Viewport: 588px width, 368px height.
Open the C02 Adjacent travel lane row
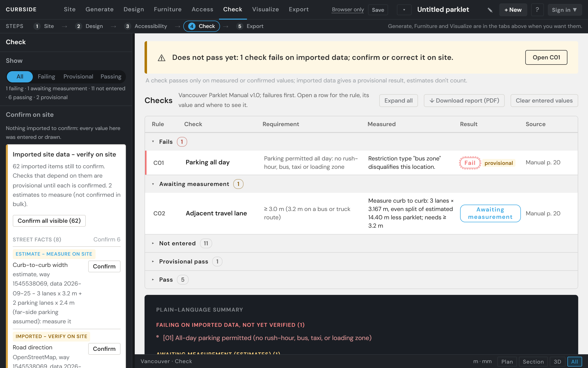click(361, 213)
